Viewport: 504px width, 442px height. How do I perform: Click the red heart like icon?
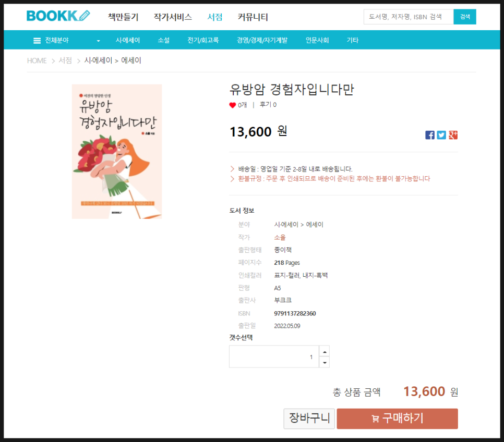(x=232, y=105)
